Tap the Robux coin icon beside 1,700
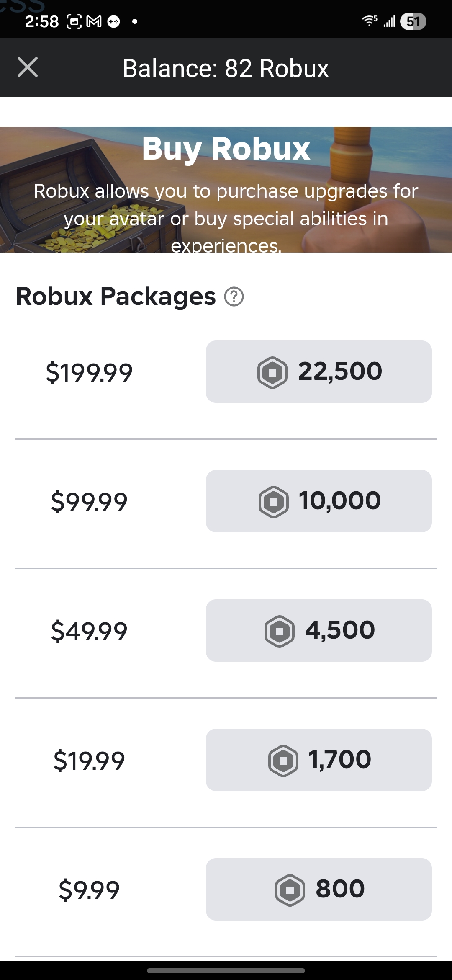Viewport: 452px width, 980px height. pyautogui.click(x=283, y=761)
